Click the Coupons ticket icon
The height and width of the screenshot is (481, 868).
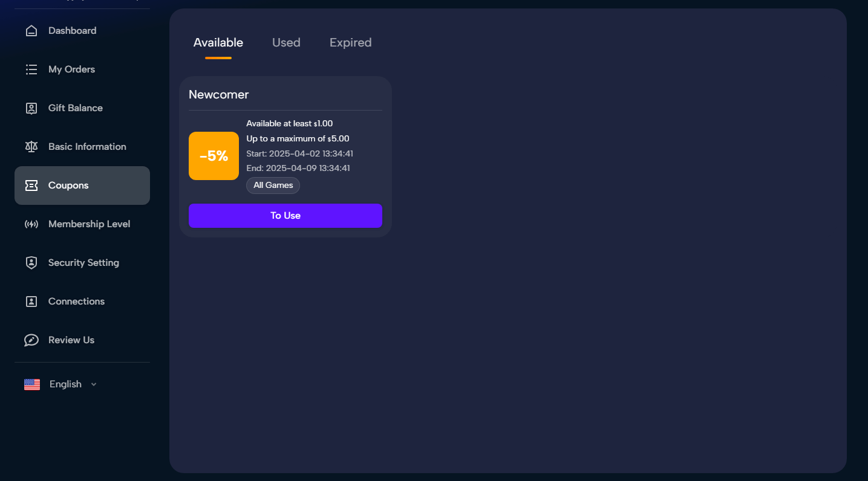click(x=31, y=186)
